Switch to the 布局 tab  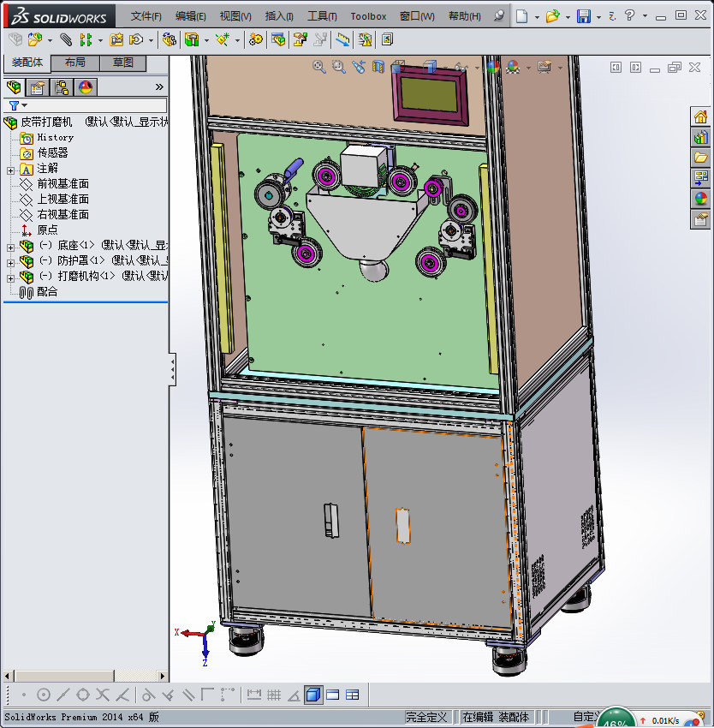coord(74,63)
